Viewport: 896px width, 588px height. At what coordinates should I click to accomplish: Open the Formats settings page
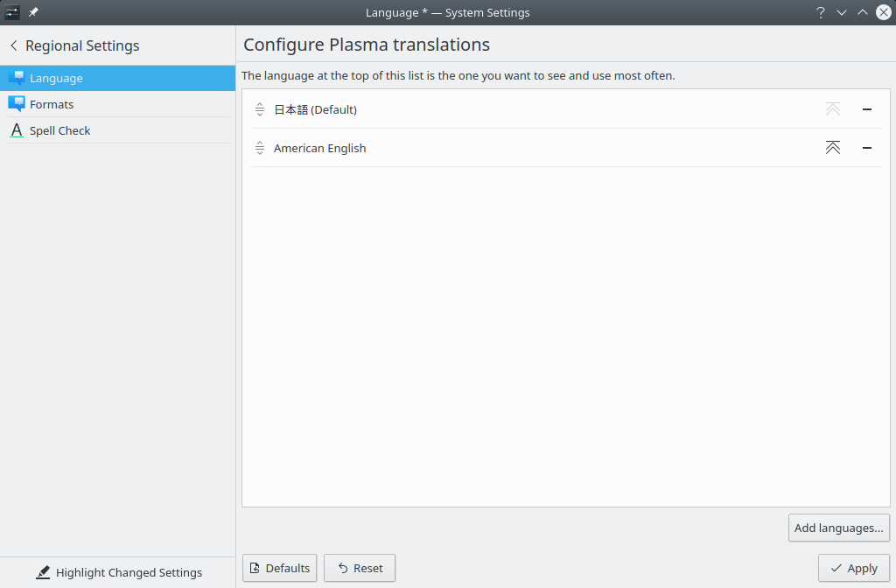[x=118, y=105]
